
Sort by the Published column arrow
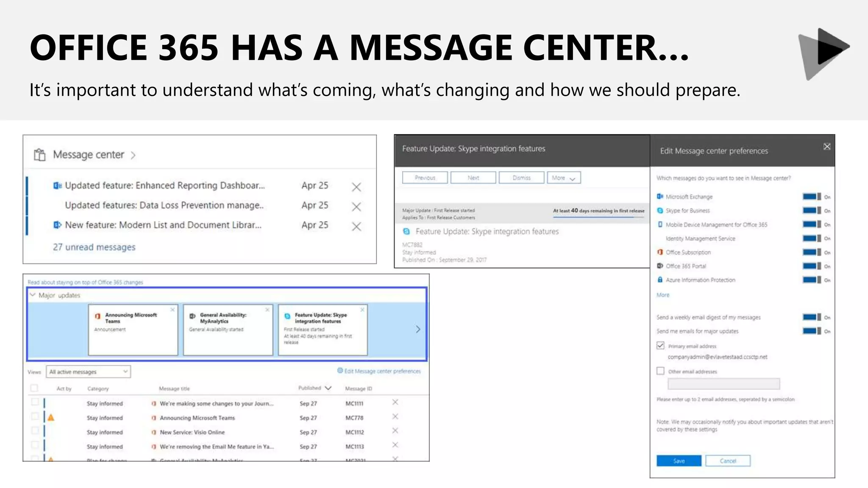328,388
